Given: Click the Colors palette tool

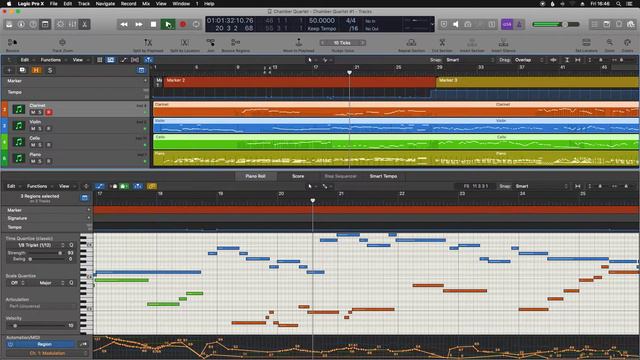Looking at the screenshot, I should pyautogui.click(x=628, y=44).
